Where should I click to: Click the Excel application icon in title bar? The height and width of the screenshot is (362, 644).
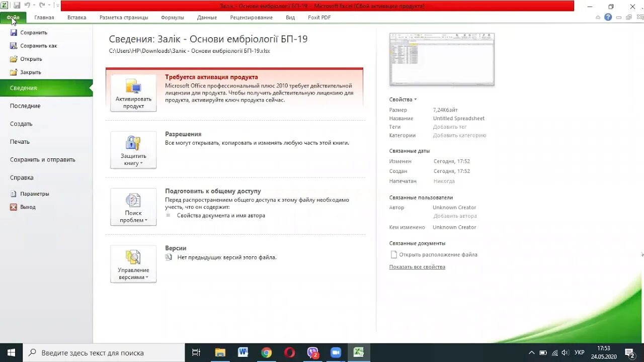tap(5, 6)
